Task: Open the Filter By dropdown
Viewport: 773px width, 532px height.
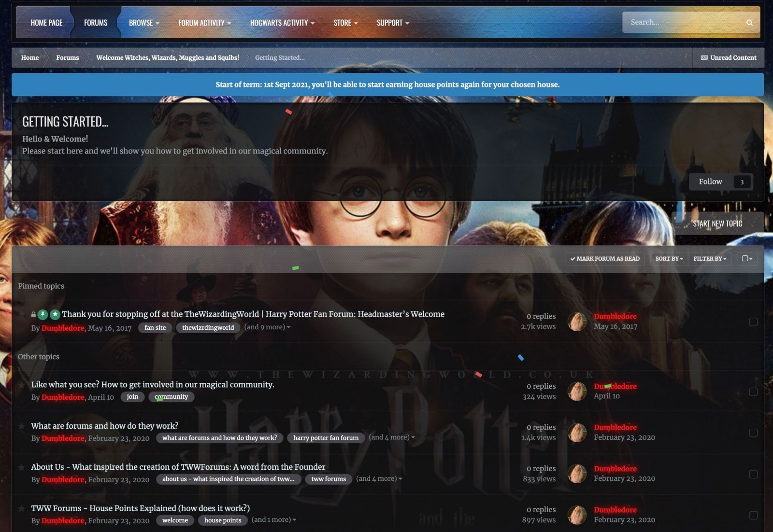Action: pos(710,259)
